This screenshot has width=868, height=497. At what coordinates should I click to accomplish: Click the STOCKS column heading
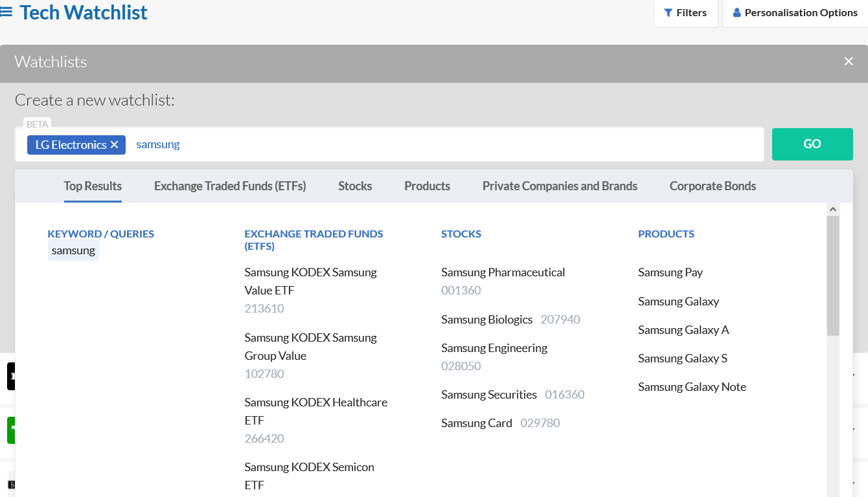click(461, 234)
